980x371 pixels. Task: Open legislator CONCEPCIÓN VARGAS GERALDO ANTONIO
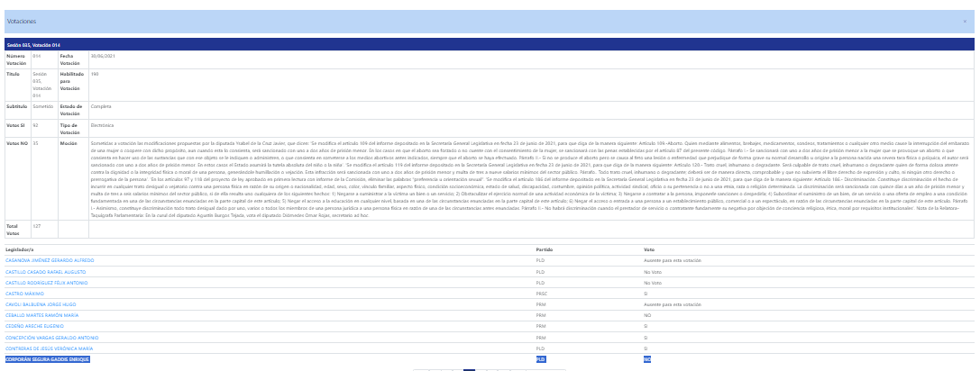click(x=52, y=338)
